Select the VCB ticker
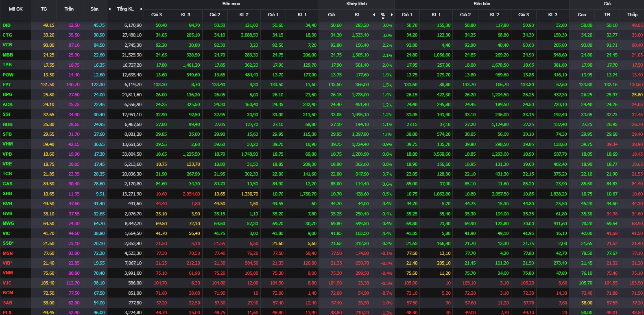Screen dimensions: 644x315 pos(7,45)
